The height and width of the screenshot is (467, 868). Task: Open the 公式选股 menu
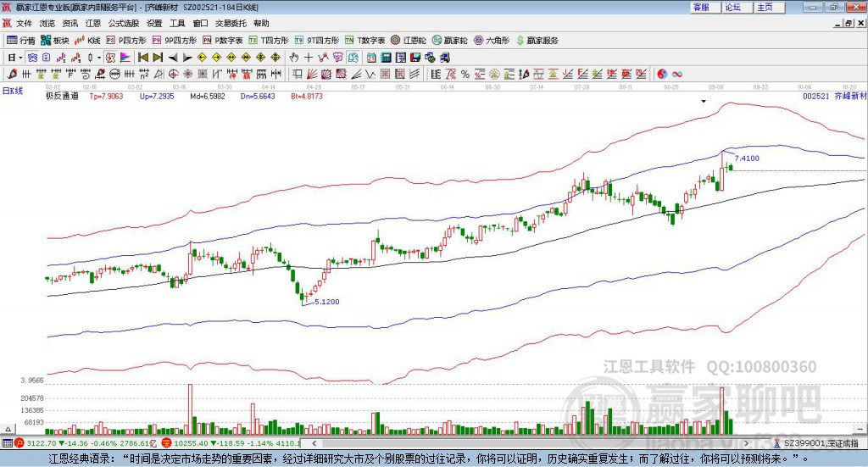124,23
